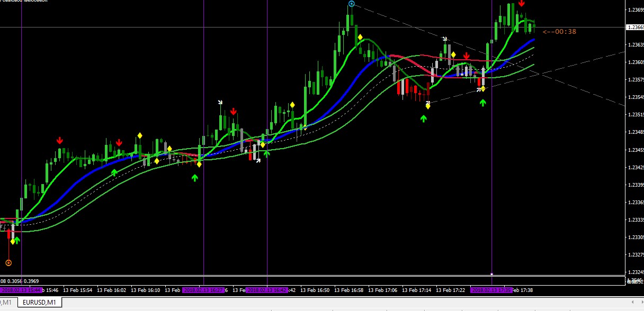
Task: Click the 13 Feb 16:58 time label
Action: 349,290
